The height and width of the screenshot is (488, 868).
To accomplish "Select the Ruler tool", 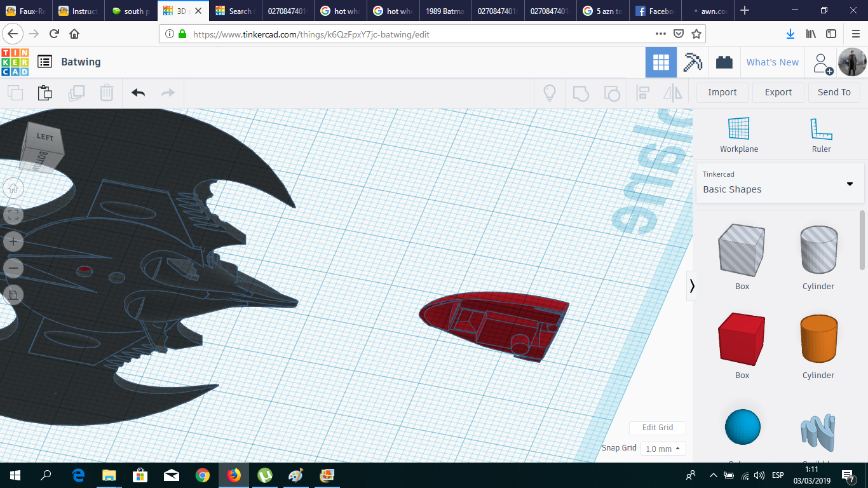I will click(821, 135).
